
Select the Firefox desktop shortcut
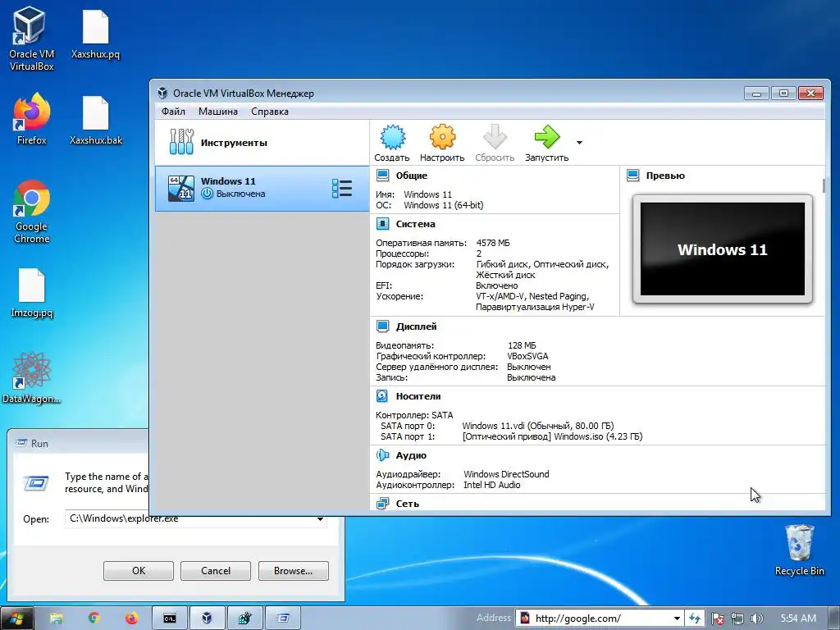point(32,119)
